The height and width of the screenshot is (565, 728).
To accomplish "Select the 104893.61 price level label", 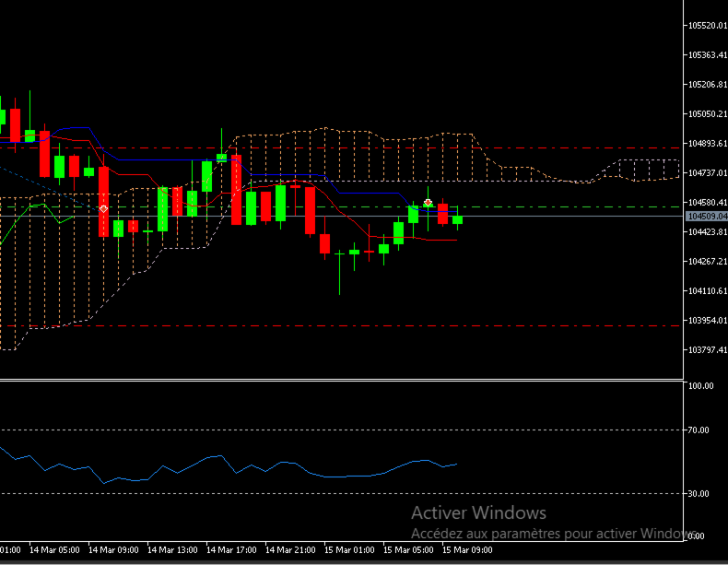I will tap(708, 144).
